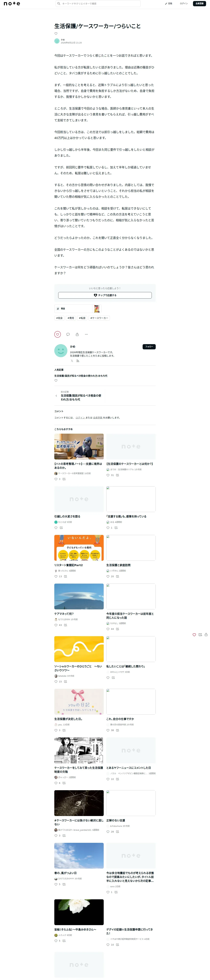The width and height of the screenshot is (210, 980).
Task: Open ケースワーカーをしてみて思った生活保護制度の欠陥 manga thumbnail
Action: coord(79,750)
